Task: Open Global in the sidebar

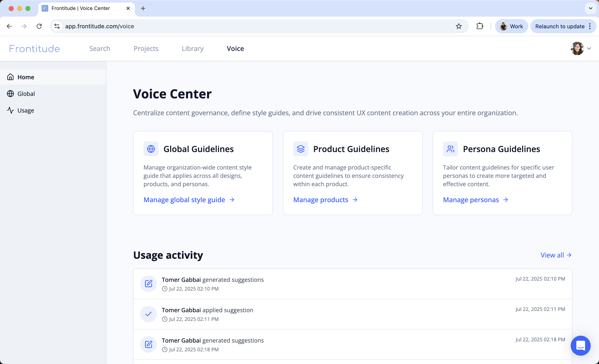Action: click(53, 94)
